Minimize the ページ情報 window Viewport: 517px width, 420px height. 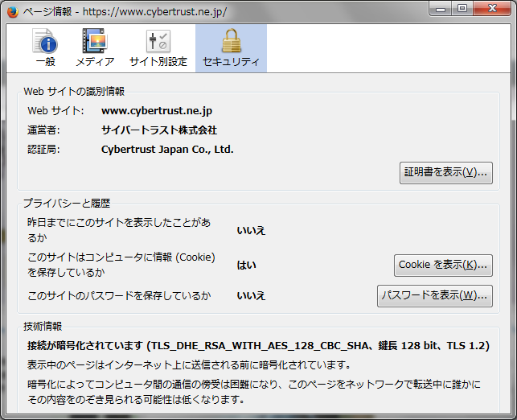point(440,9)
